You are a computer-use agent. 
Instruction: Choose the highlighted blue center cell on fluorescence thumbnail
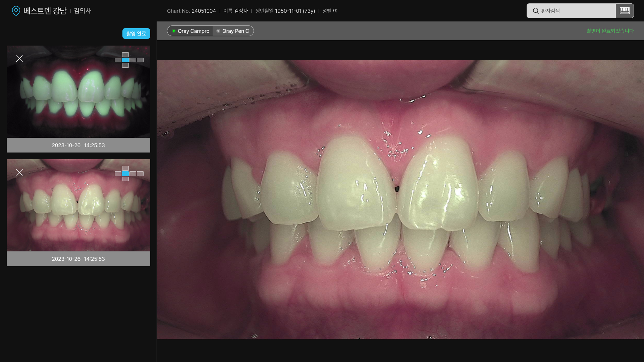click(x=125, y=60)
